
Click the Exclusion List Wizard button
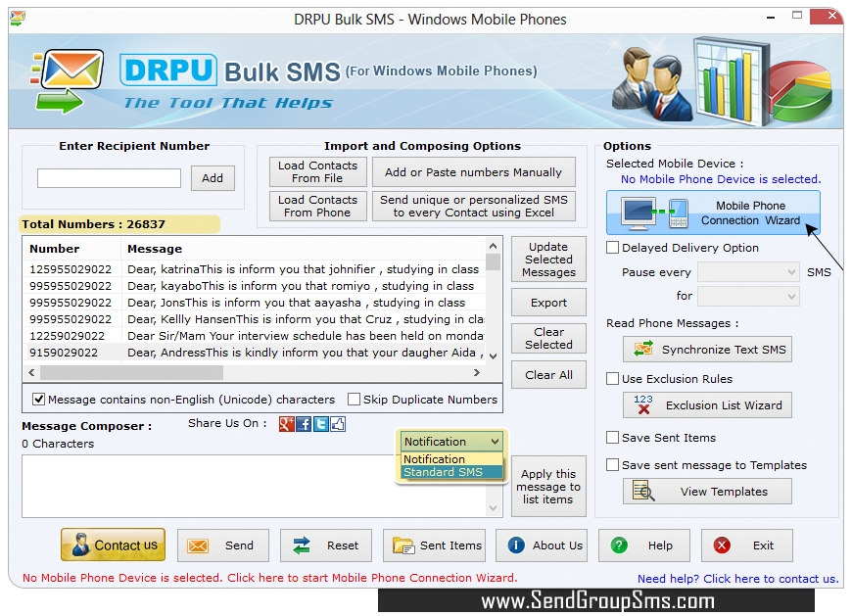click(707, 405)
